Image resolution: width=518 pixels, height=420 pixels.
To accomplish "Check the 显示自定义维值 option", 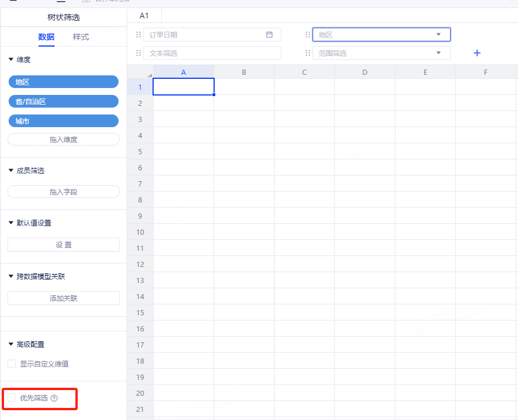I will point(12,364).
